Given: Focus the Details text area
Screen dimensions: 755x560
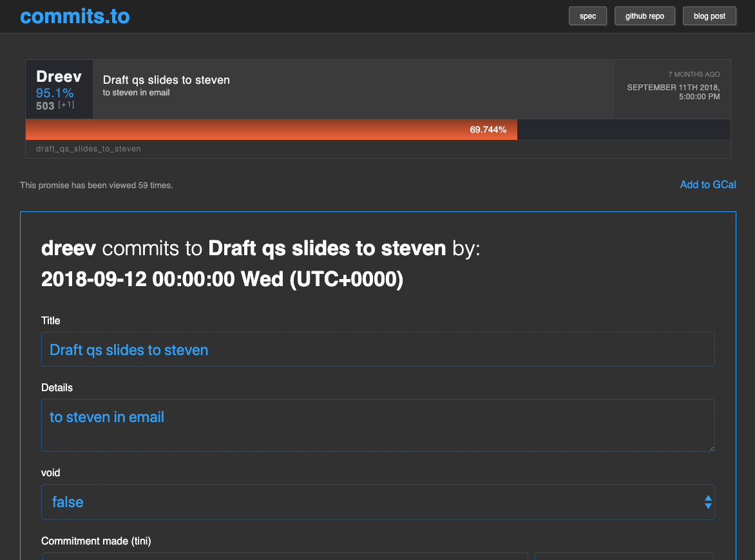Looking at the screenshot, I should [x=377, y=425].
